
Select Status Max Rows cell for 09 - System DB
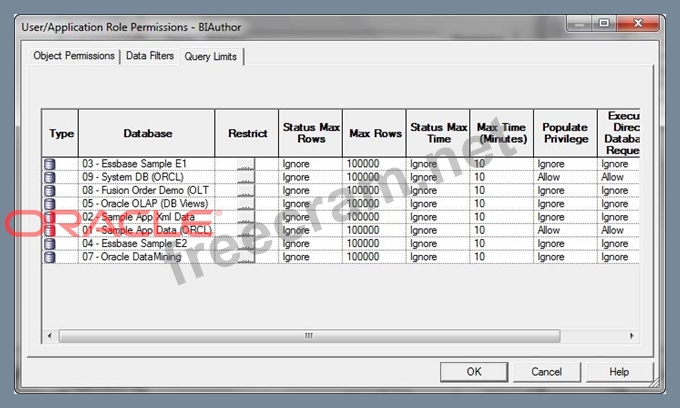coord(311,177)
